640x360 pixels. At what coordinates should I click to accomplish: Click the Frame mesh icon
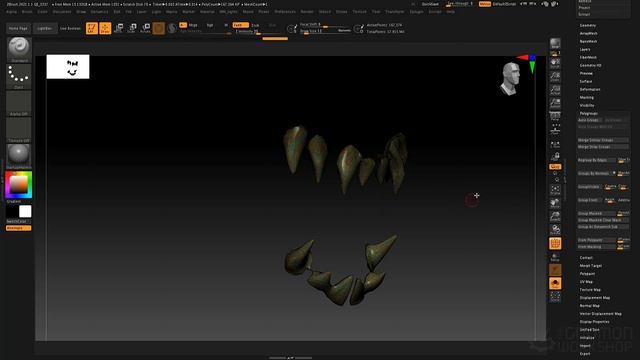pos(555,189)
